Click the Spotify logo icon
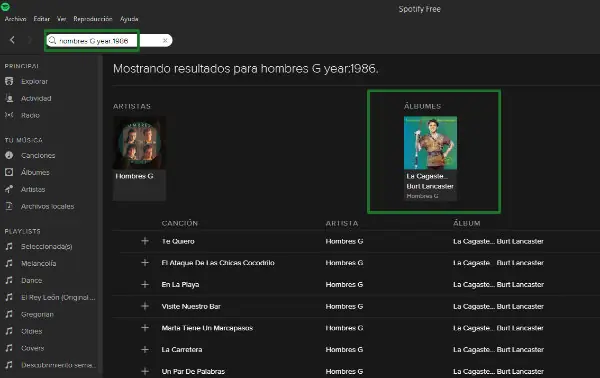 click(5, 6)
